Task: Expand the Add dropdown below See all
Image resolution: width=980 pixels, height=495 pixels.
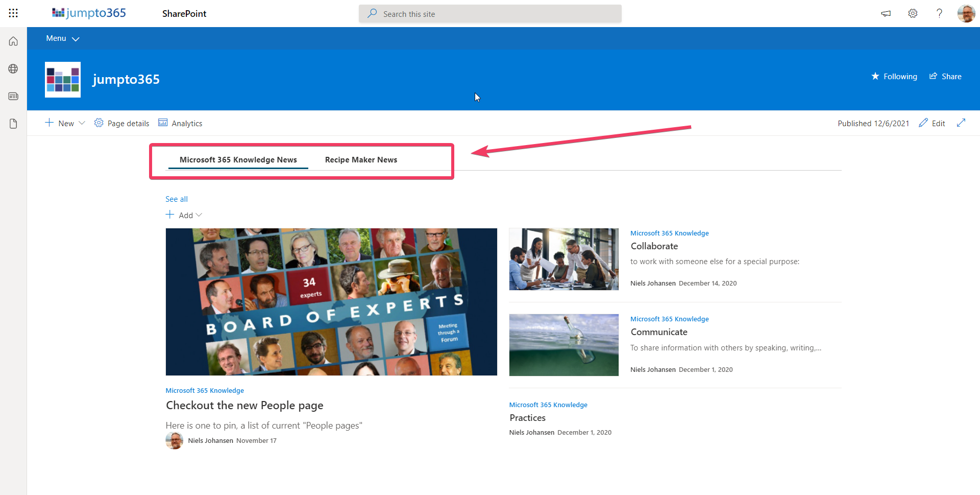Action: point(184,215)
